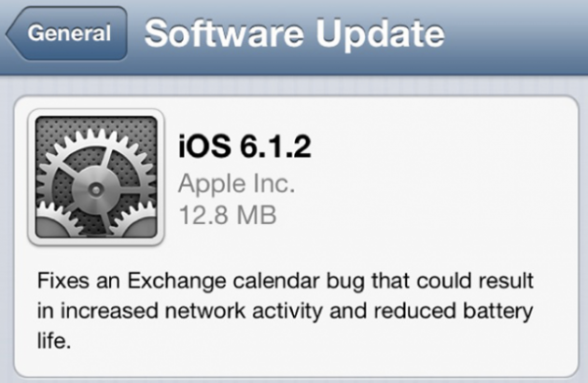This screenshot has width=588, height=383.
Task: Tap the back arrow tip of General button
Action: pos(13,34)
